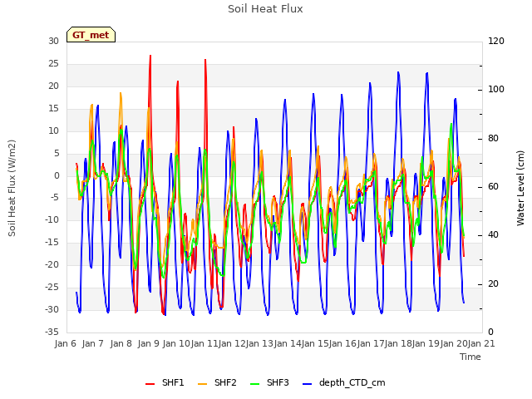The height and width of the screenshot is (399, 532).
Task: Click the tallest red SHF1 peak near Jan 9
Action: tap(150, 56)
